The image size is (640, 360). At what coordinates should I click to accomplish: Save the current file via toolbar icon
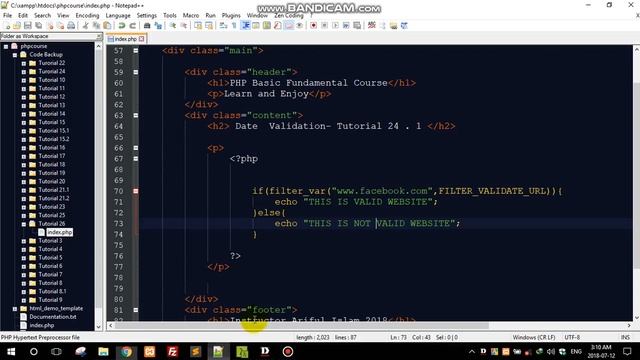pos(28,26)
